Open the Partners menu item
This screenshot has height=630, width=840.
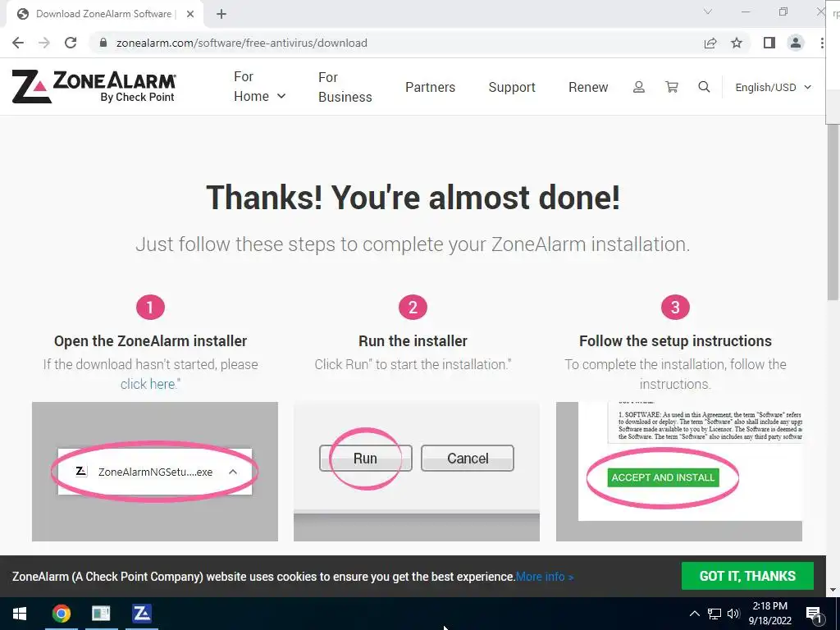click(x=430, y=87)
